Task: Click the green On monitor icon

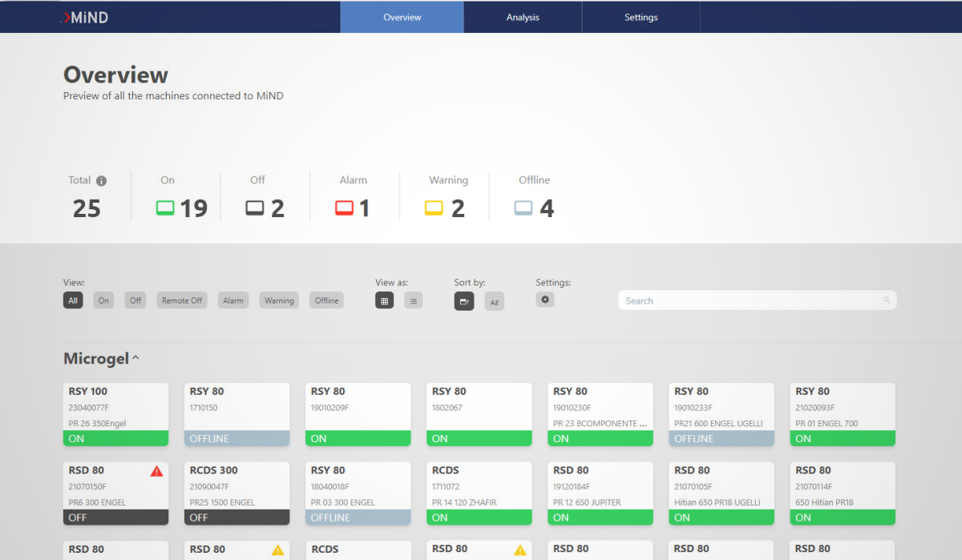Action: 165,208
